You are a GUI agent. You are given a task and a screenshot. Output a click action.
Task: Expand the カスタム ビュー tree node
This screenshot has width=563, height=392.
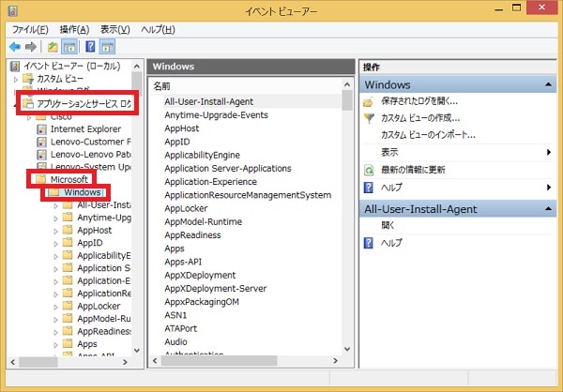(x=16, y=80)
